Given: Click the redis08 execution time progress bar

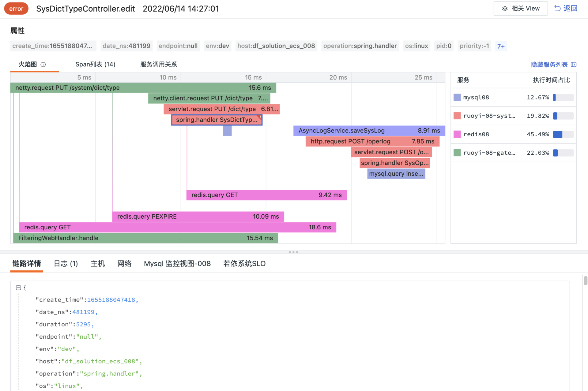Looking at the screenshot, I should 563,134.
